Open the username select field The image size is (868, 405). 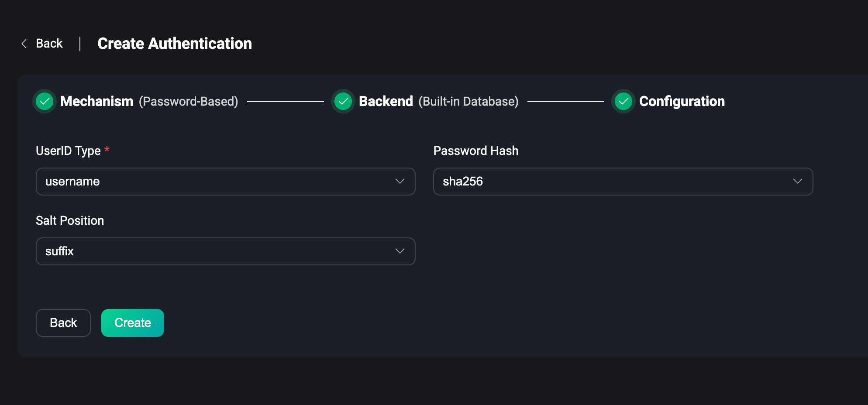210,182
